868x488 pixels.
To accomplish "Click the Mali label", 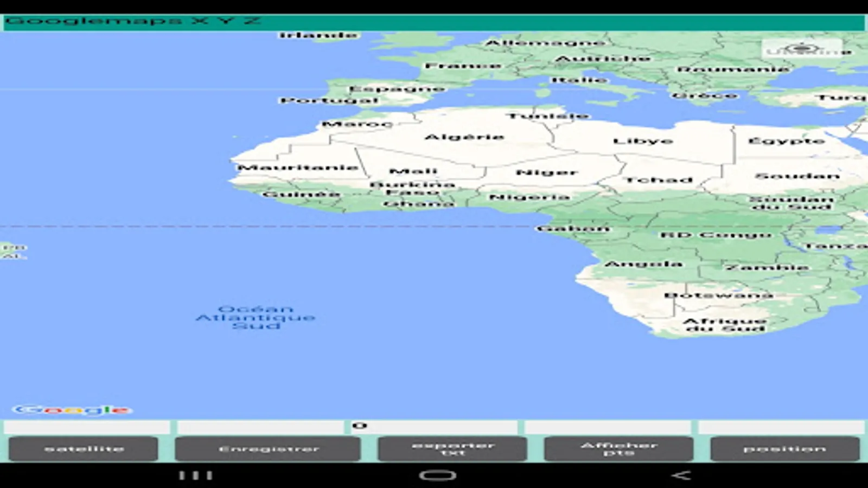I will click(x=413, y=171).
